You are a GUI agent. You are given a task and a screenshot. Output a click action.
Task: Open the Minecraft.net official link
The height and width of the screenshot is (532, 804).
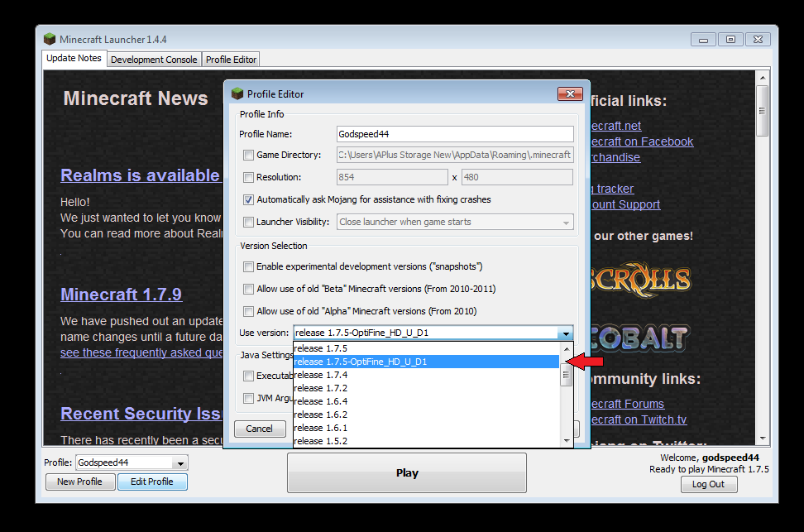[615, 127]
